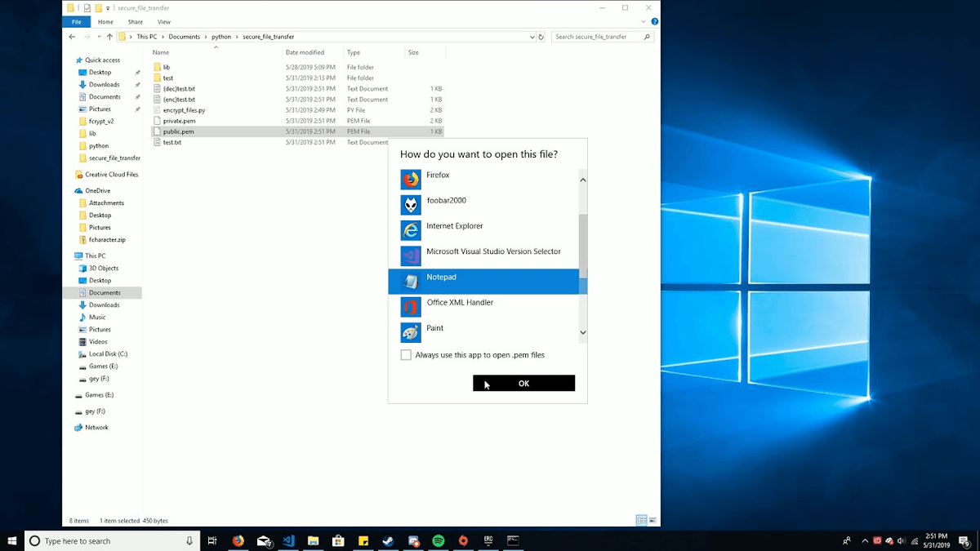Select Microsoft Visual Studio Version Selector icon
The height and width of the screenshot is (551, 980).
[411, 256]
